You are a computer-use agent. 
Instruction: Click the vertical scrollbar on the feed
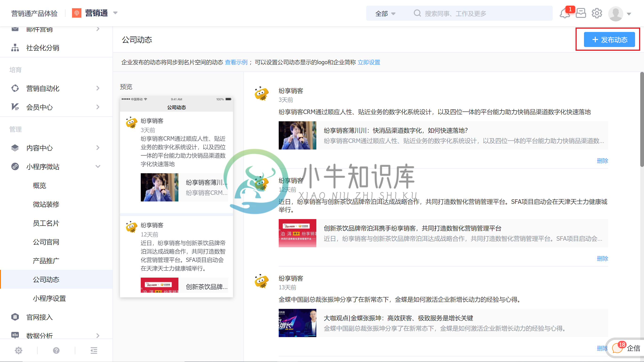coord(642,119)
